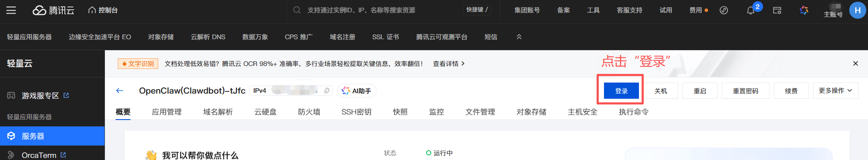The height and width of the screenshot is (160, 868).
Task: Open the H account avatar
Action: [858, 10]
